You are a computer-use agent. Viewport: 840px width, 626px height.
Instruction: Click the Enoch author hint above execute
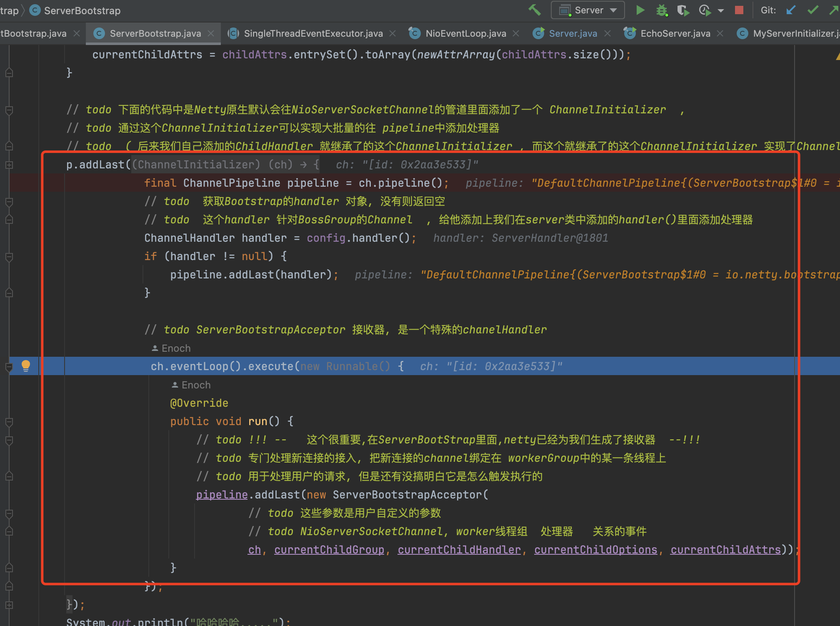tap(171, 348)
